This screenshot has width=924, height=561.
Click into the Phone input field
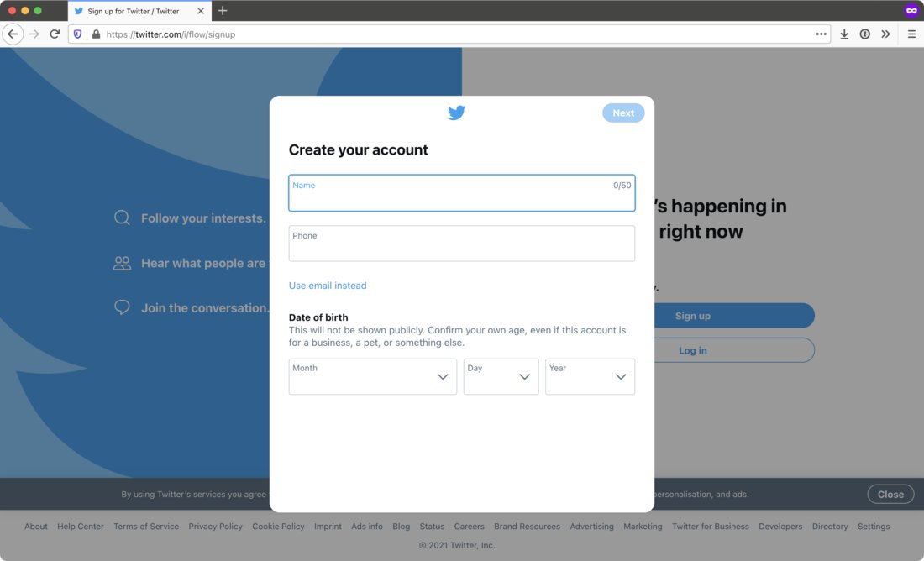click(x=461, y=244)
